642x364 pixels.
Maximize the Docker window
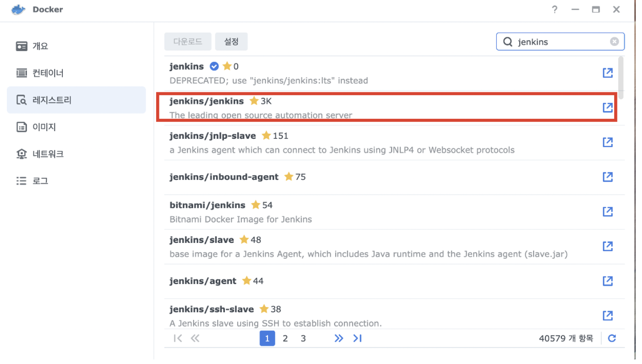point(596,10)
